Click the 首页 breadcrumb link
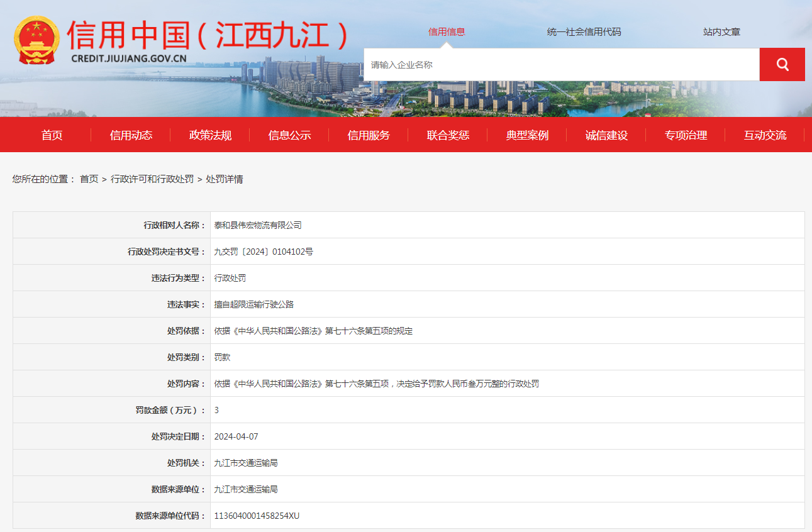The width and height of the screenshot is (812, 532). [x=89, y=179]
